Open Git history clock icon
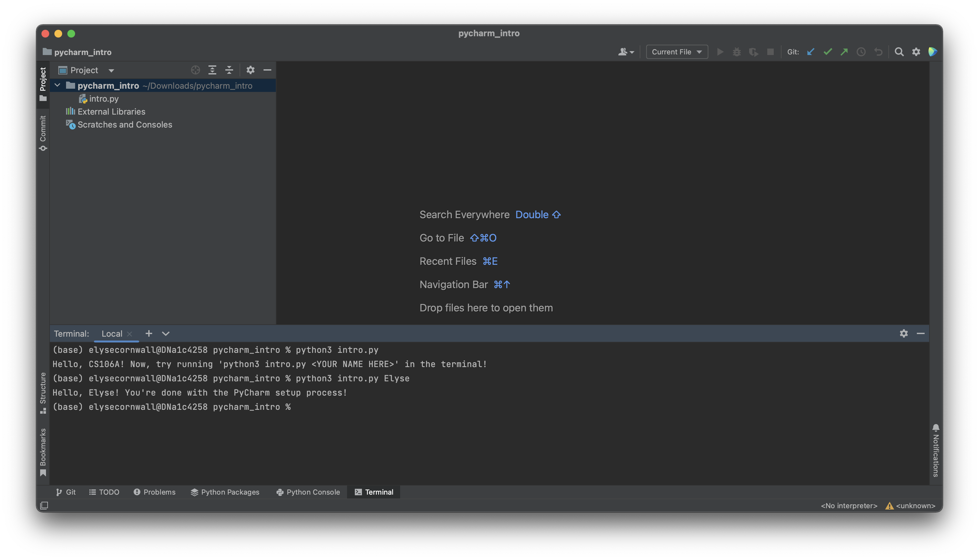Image resolution: width=979 pixels, height=560 pixels. coord(861,52)
